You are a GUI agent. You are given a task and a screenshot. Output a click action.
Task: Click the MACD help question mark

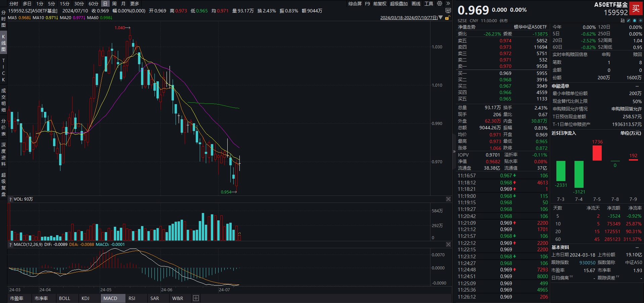(x=10, y=245)
